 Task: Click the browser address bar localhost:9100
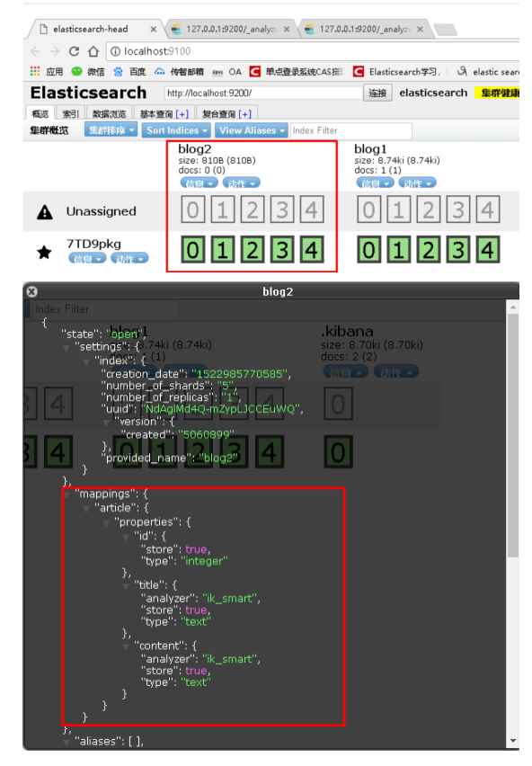(x=313, y=51)
